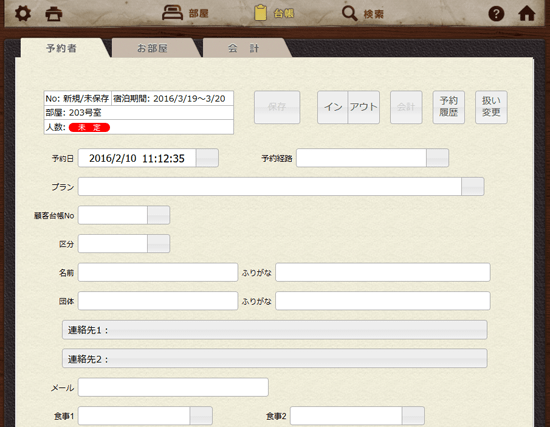
Task: Open the 食事1 dropdown
Action: coord(201,416)
